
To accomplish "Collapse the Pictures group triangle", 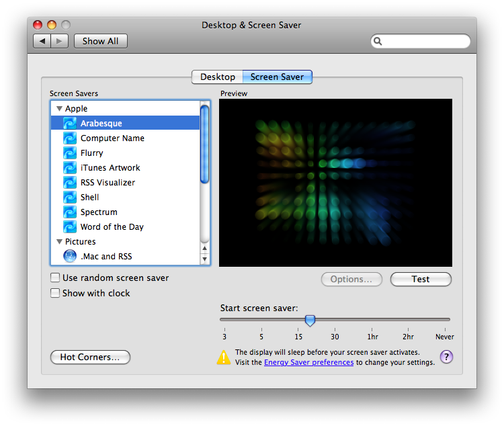I will coord(59,241).
